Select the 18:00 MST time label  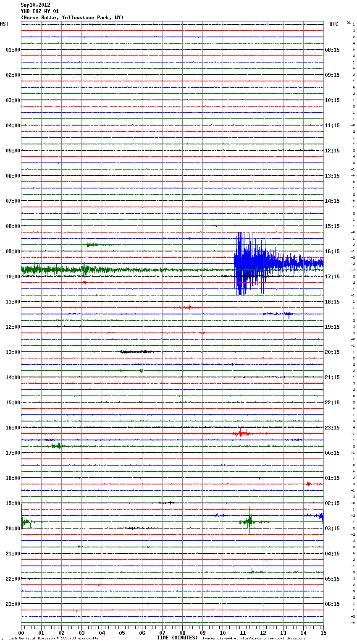tap(13, 478)
